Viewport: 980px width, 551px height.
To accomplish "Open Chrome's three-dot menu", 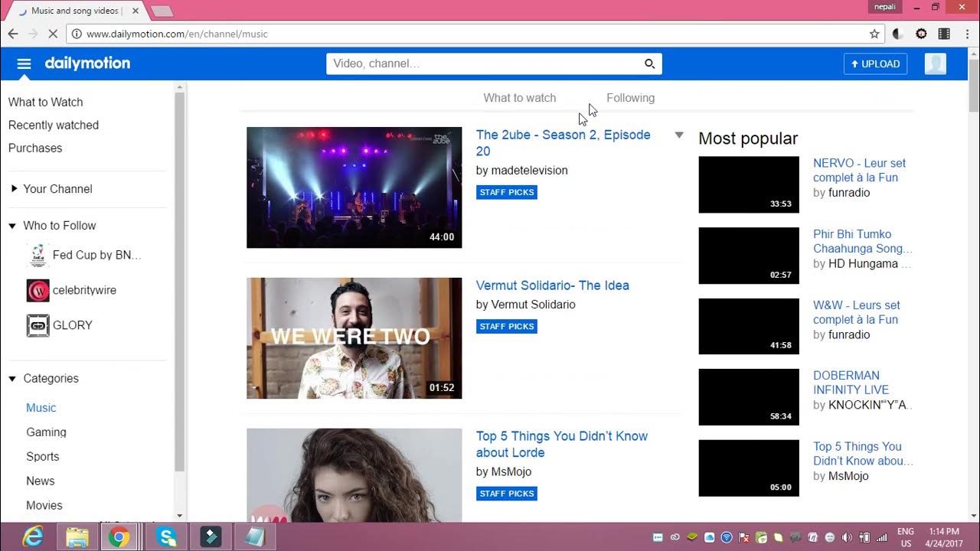I will pos(966,34).
